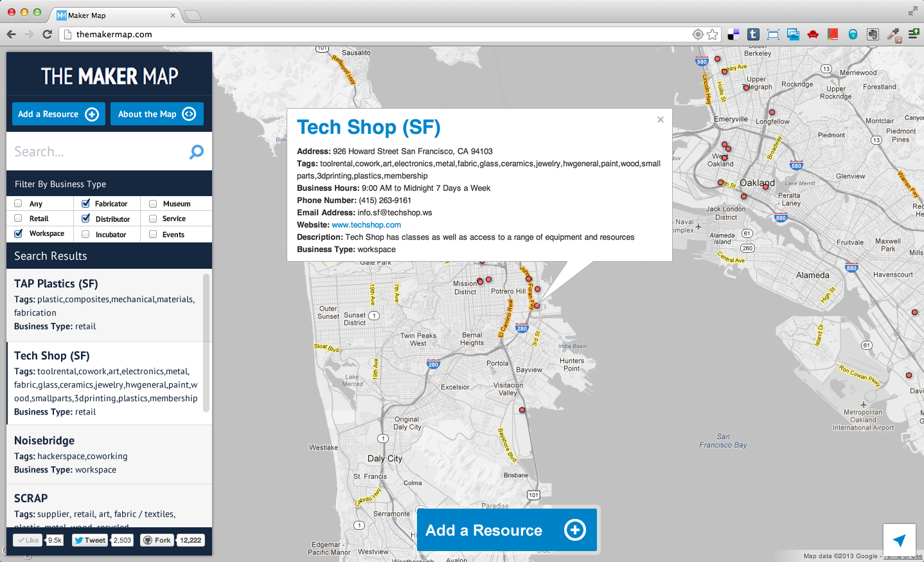Open the Tumblr extension icon
The height and width of the screenshot is (562, 924).
[753, 35]
